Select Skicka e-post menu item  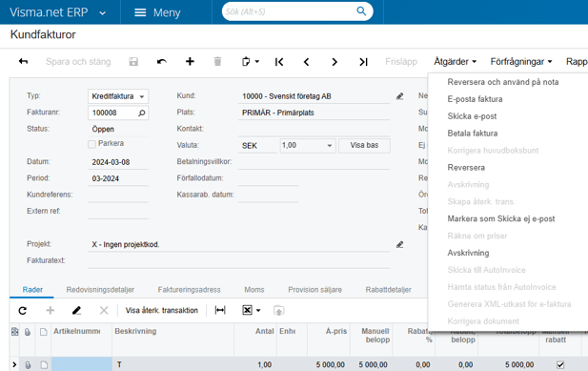(x=472, y=116)
